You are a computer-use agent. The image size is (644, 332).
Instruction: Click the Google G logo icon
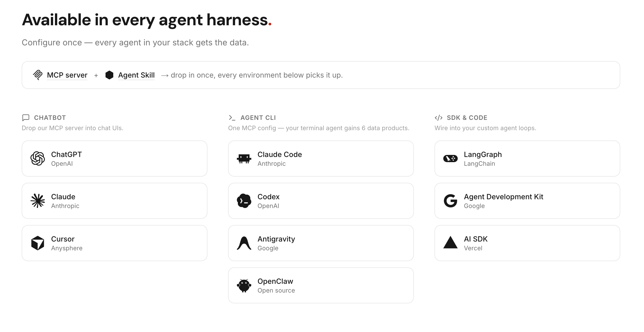coord(450,201)
